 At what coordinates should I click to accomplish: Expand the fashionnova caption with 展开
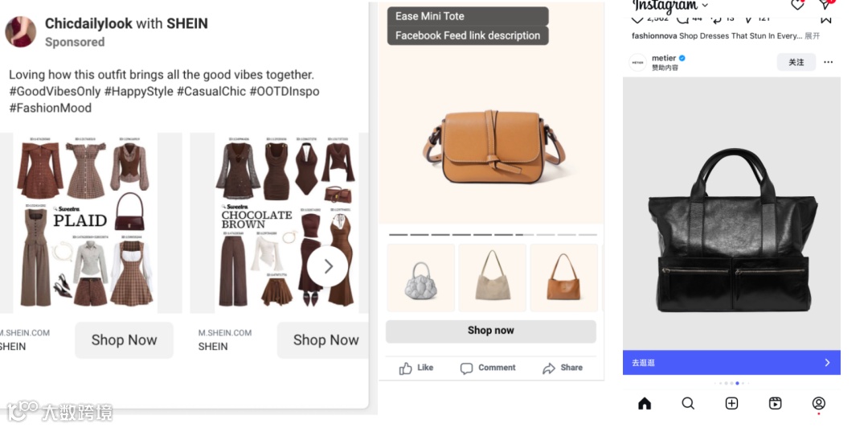click(812, 36)
